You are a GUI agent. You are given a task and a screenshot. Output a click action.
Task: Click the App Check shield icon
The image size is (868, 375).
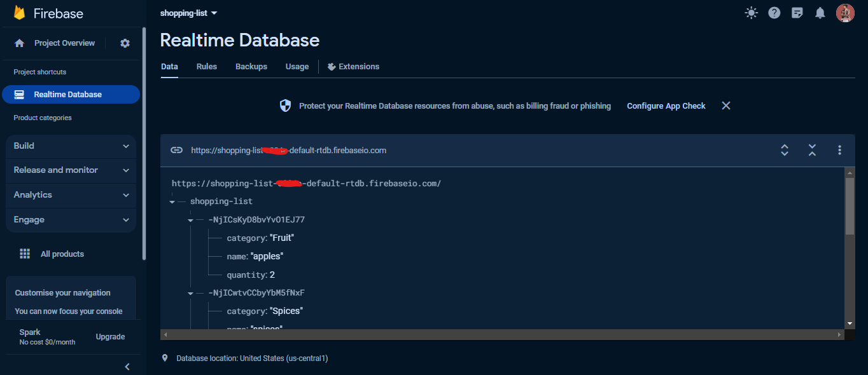click(x=286, y=106)
